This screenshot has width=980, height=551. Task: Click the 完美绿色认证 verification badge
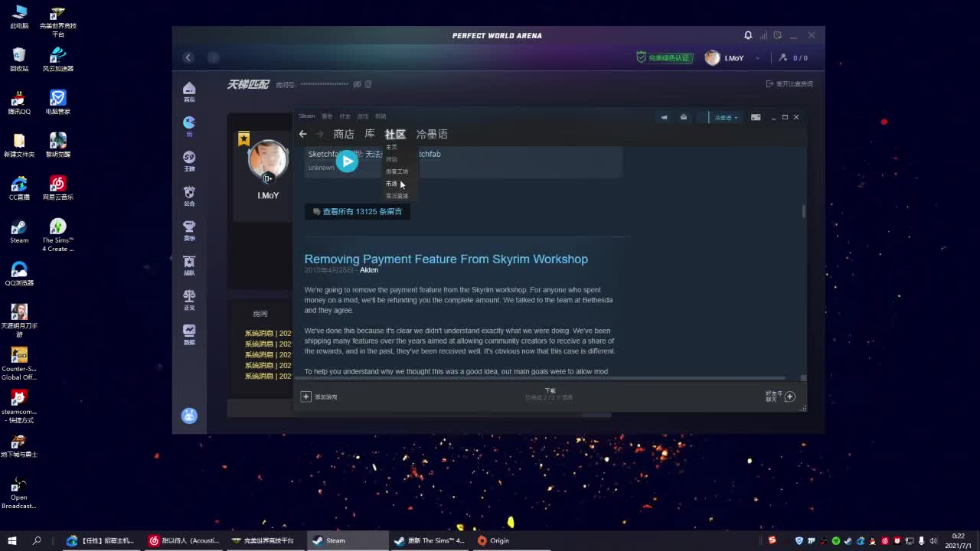[664, 57]
